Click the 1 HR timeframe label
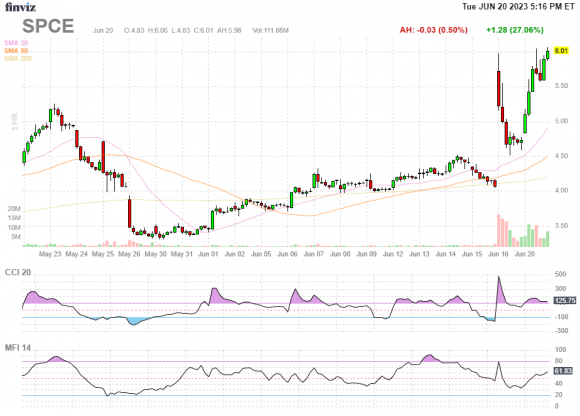Image resolution: width=580 pixels, height=416 pixels. coord(14,122)
